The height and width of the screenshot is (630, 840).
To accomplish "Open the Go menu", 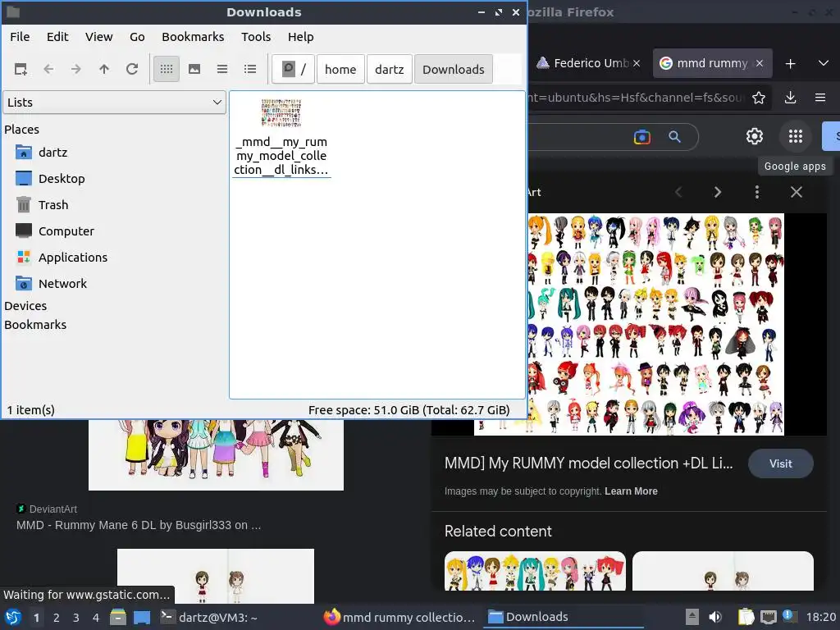I will (x=137, y=37).
